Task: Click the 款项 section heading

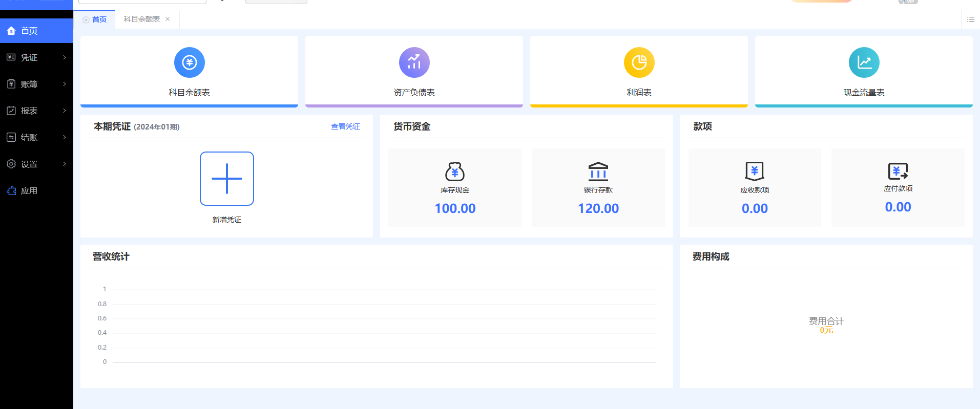Action: [702, 126]
